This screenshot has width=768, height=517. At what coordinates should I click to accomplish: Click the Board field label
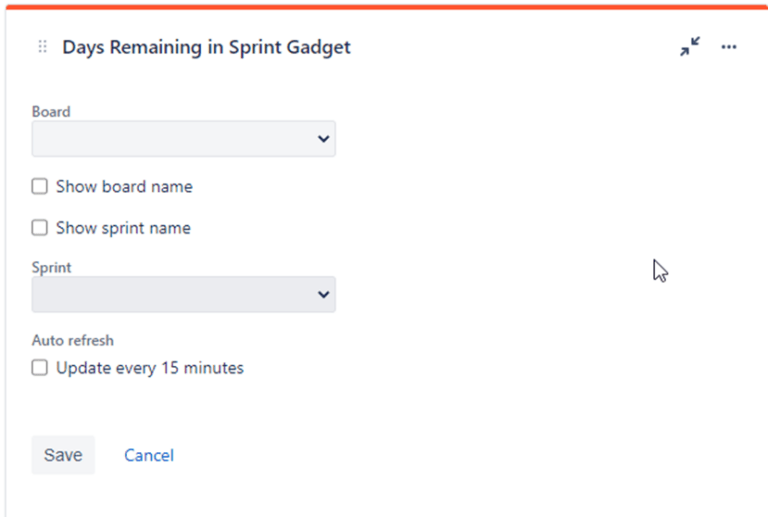51,112
